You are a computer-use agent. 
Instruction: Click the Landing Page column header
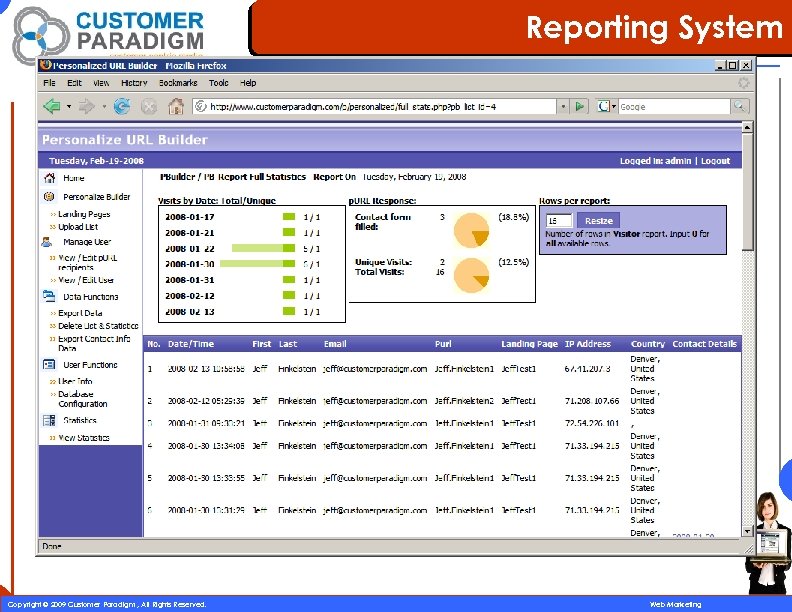coord(529,344)
